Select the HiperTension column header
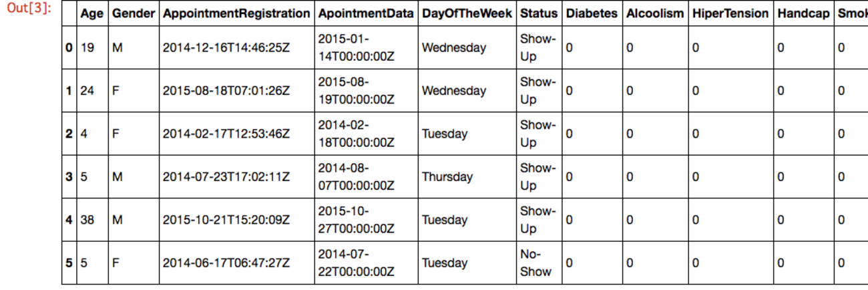Viewport: 868px width, 290px height. pyautogui.click(x=730, y=13)
